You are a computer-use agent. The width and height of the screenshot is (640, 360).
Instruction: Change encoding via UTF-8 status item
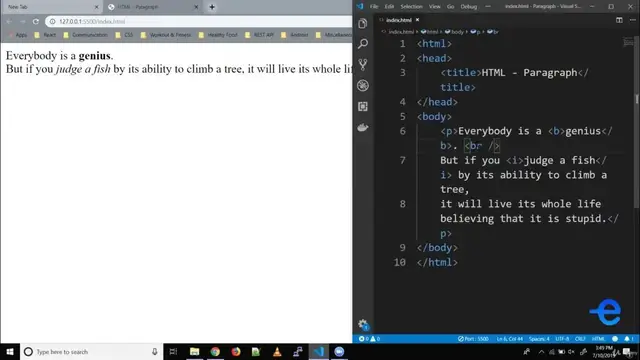click(x=562, y=339)
